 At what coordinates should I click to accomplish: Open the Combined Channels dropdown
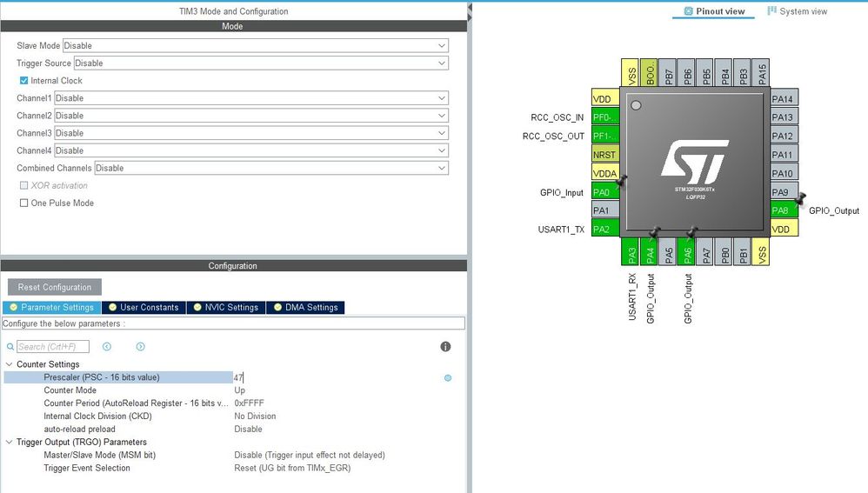[271, 168]
